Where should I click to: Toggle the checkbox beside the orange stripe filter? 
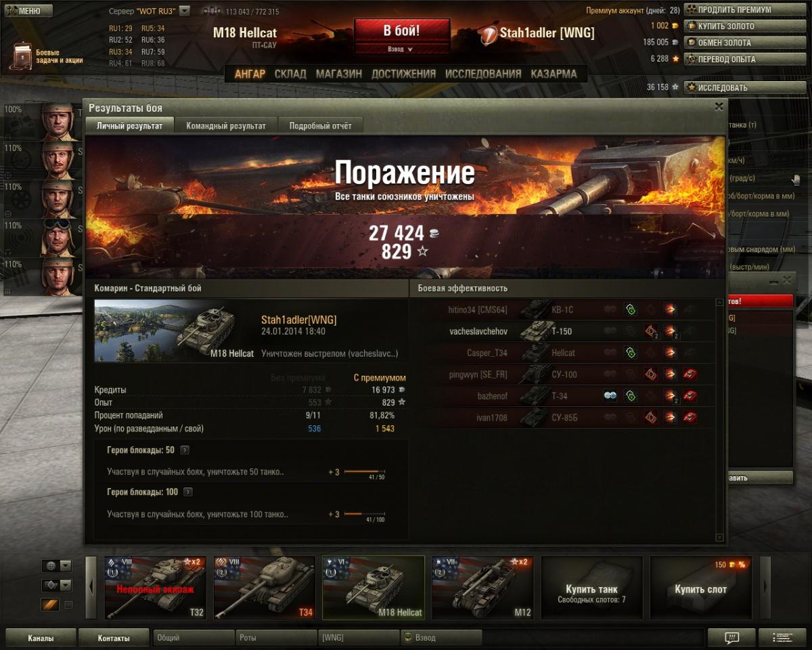[x=68, y=605]
